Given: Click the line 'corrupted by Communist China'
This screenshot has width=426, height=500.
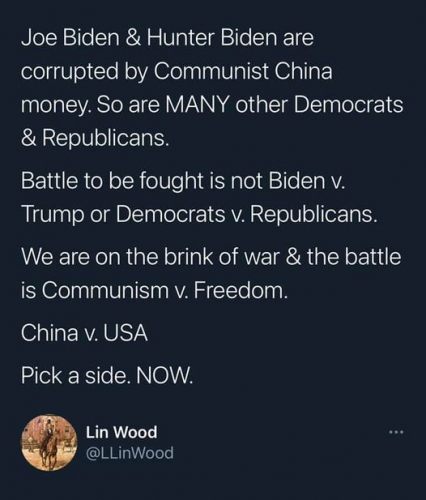Looking at the screenshot, I should (x=177, y=72).
